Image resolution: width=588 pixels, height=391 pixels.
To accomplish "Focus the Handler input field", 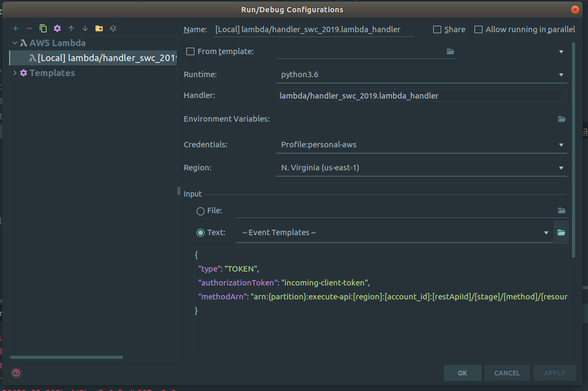I will (x=421, y=96).
